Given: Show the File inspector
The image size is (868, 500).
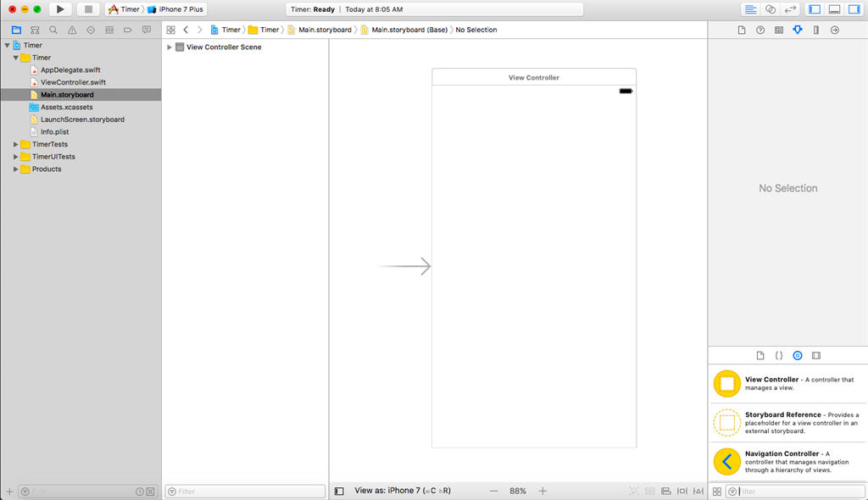Looking at the screenshot, I should pyautogui.click(x=742, y=30).
